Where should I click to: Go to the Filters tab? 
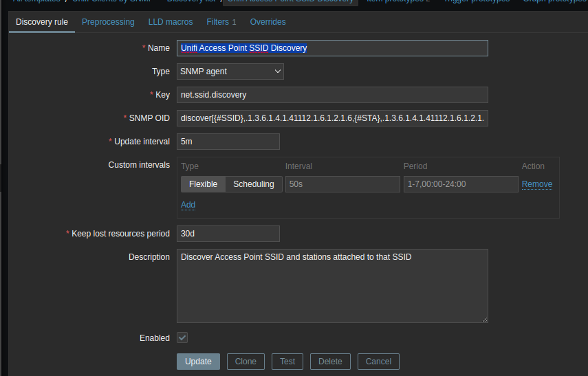tap(221, 22)
